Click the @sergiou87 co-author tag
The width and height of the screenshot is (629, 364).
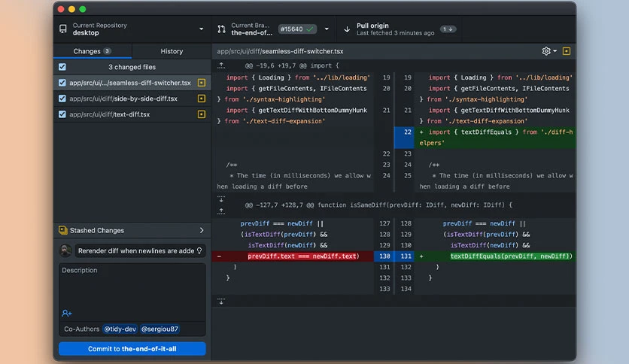[160, 329]
